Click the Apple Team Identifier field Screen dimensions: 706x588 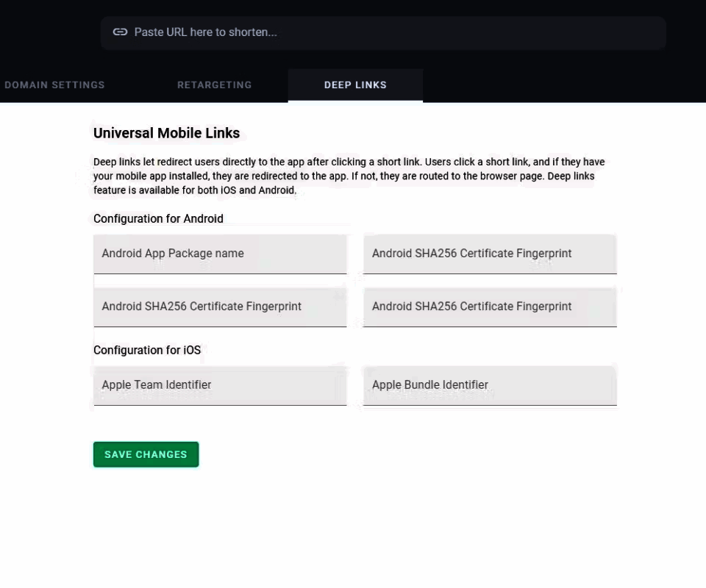click(220, 386)
